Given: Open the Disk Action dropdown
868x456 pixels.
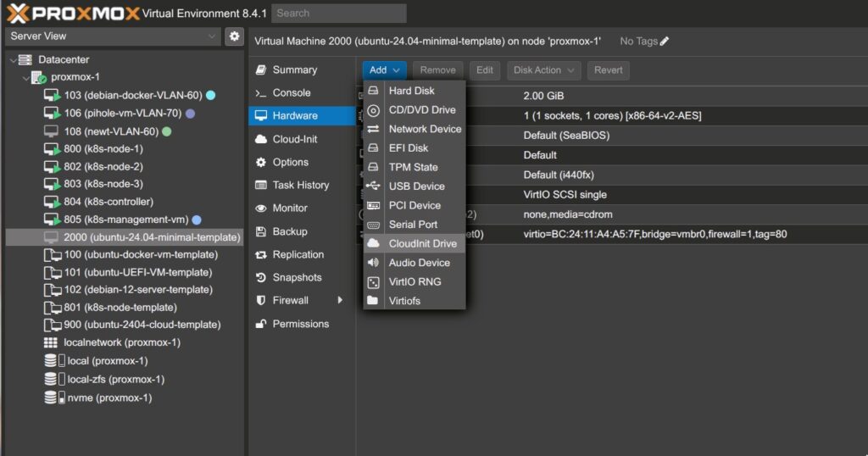Looking at the screenshot, I should [543, 70].
